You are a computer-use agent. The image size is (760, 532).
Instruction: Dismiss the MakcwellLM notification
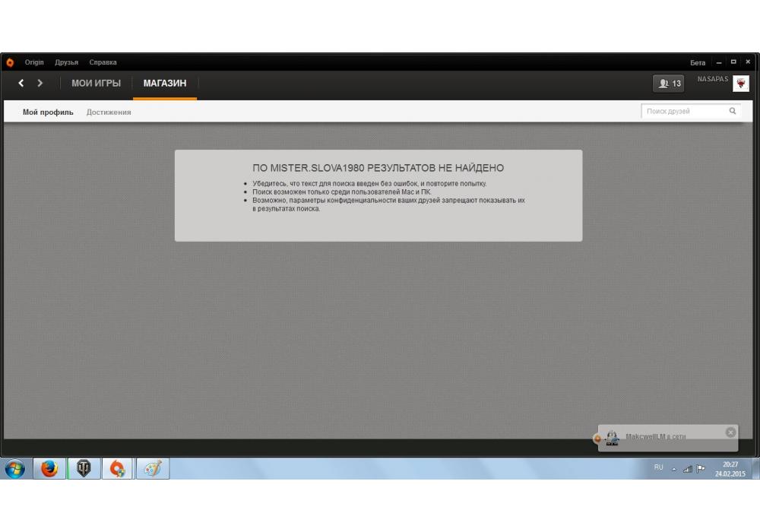[x=730, y=432]
